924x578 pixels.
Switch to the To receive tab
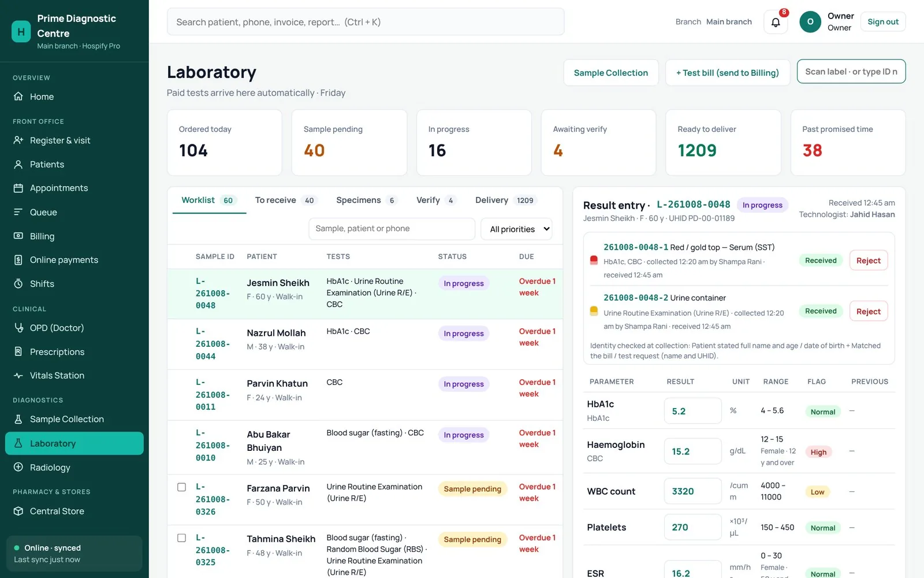tap(285, 200)
